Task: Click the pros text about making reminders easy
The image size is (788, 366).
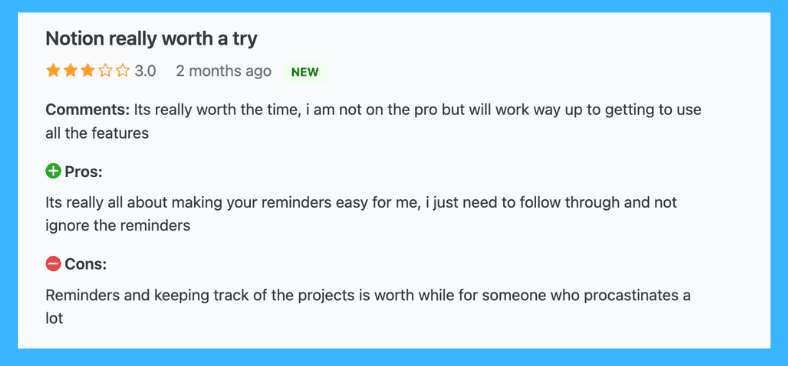Action: coord(361,214)
